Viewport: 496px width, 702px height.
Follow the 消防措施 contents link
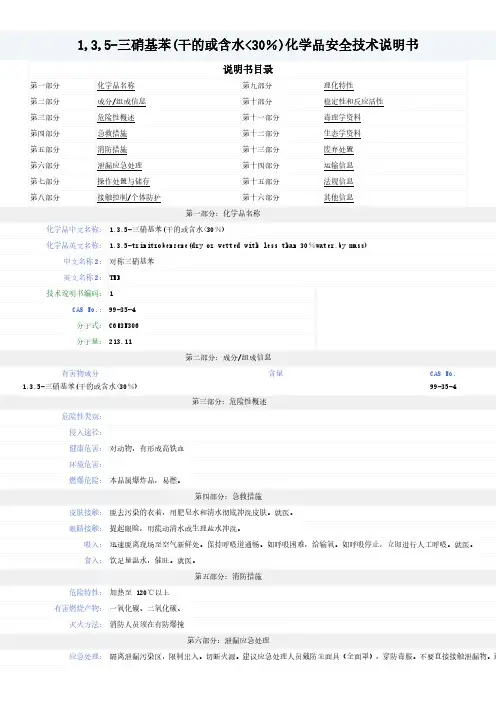[x=112, y=149]
